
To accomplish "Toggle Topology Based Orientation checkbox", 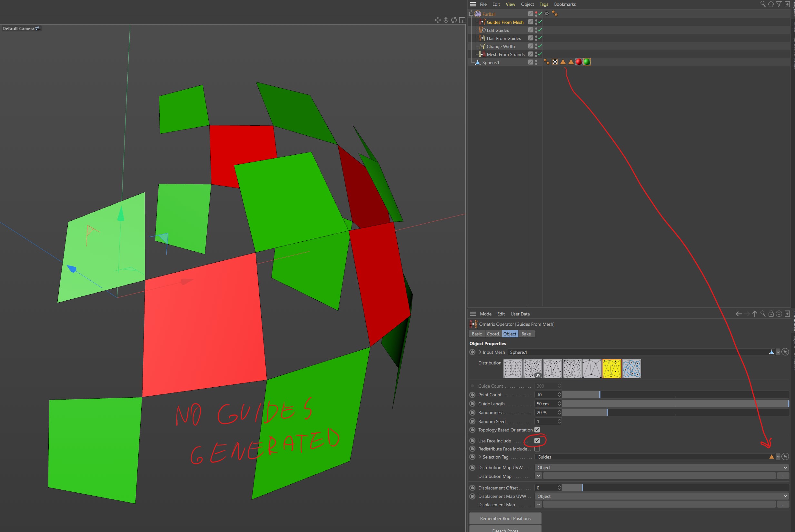I will click(537, 430).
